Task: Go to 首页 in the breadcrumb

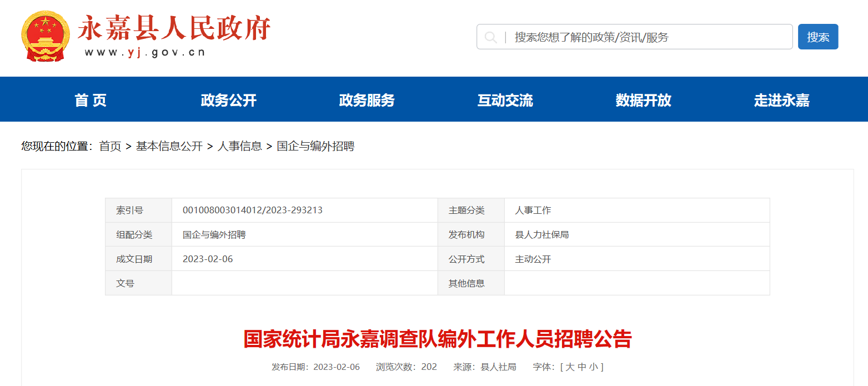Action: (110, 146)
